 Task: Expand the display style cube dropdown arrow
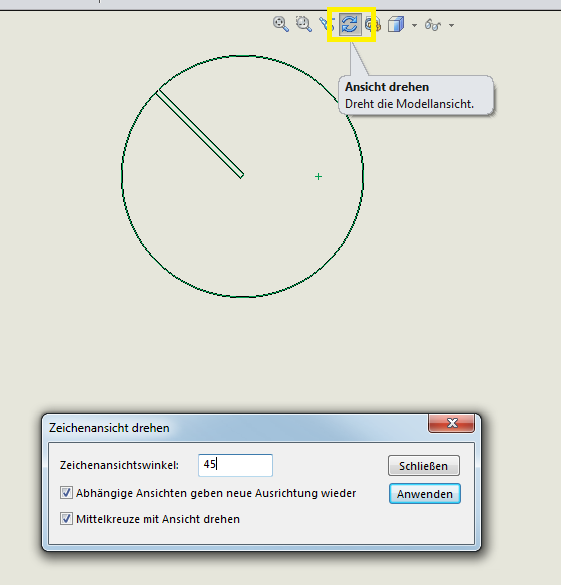click(414, 25)
